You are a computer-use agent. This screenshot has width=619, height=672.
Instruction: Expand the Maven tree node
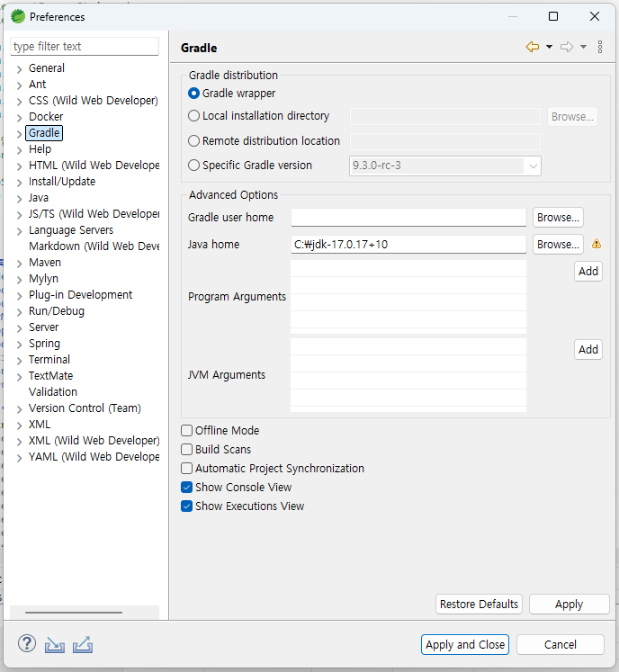[x=19, y=264]
